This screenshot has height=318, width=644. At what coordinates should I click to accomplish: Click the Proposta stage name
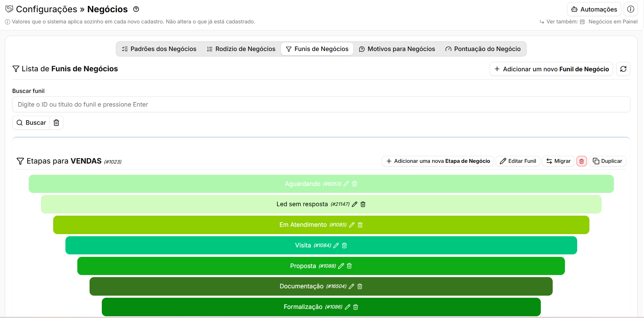pyautogui.click(x=303, y=266)
